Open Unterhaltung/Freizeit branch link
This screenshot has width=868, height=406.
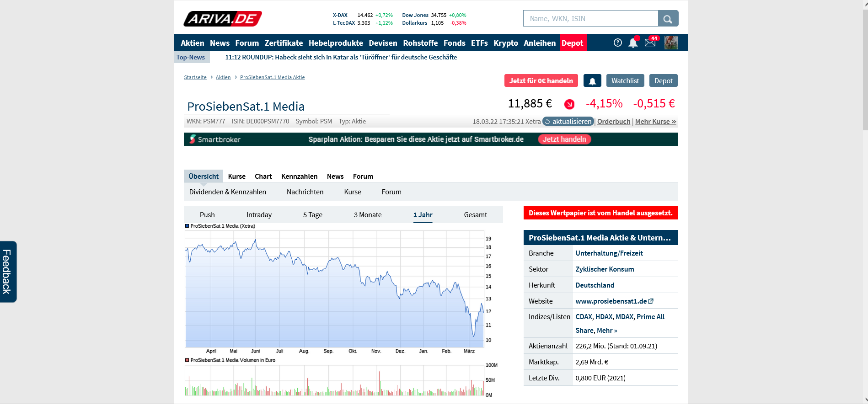[609, 253]
